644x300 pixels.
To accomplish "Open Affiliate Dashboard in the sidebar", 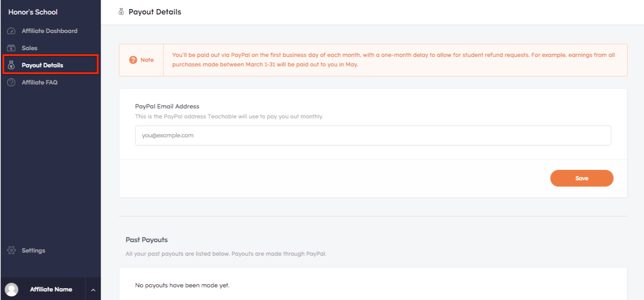I will point(50,31).
